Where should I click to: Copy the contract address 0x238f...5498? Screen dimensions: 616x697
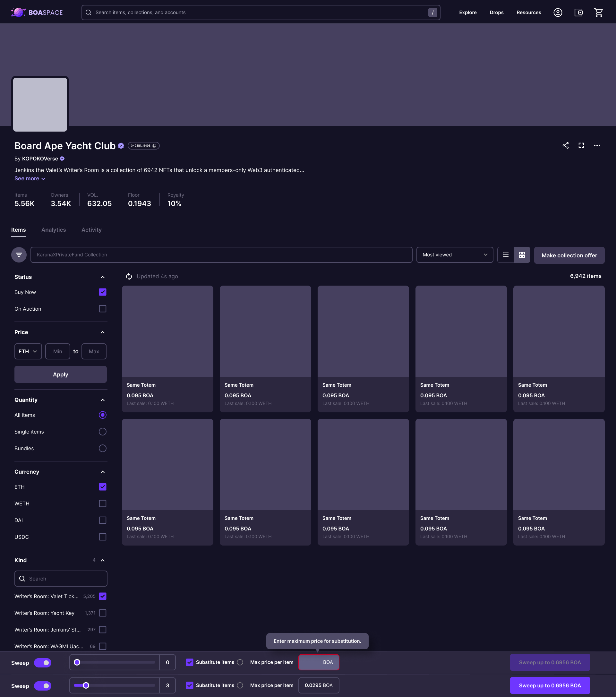[x=154, y=146]
